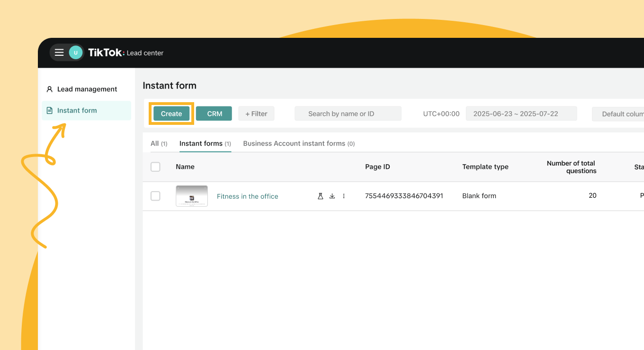Viewport: 644px width, 350px height.
Task: Open the hamburger navigation menu
Action: 59,52
